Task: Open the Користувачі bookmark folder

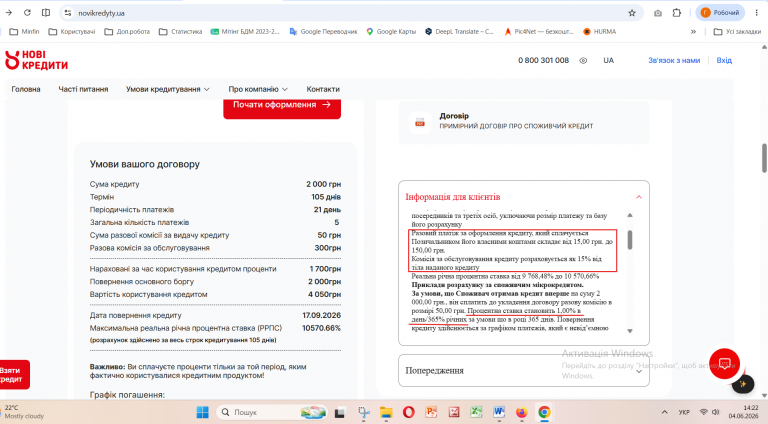Action: click(x=72, y=31)
